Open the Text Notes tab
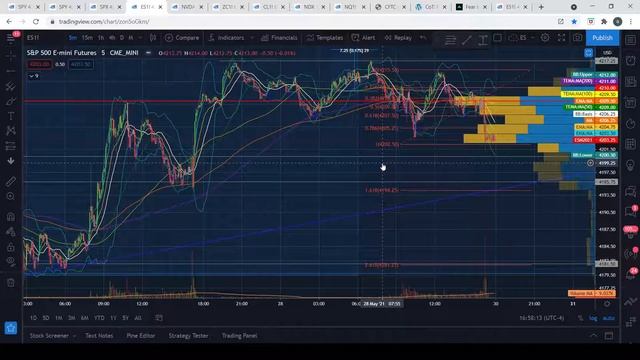This screenshot has height=360, width=640. coord(99,336)
